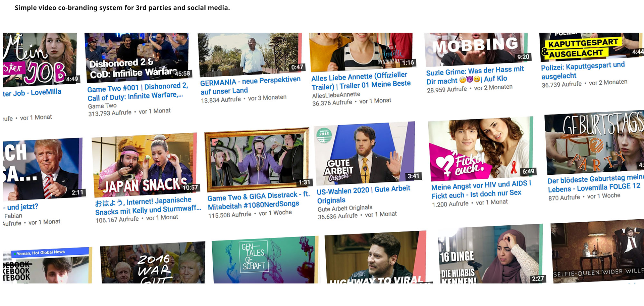Click the Election 2016 badge on Gute Arbeit thumbnail

tap(324, 135)
